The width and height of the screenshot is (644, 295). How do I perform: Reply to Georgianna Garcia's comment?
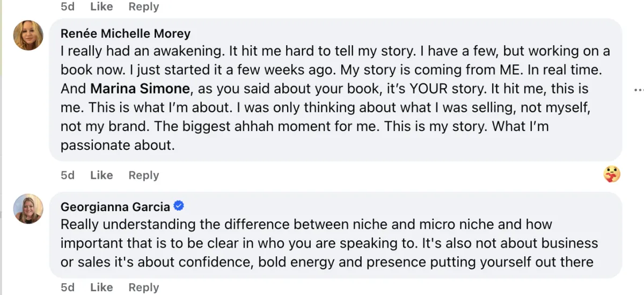pyautogui.click(x=143, y=287)
